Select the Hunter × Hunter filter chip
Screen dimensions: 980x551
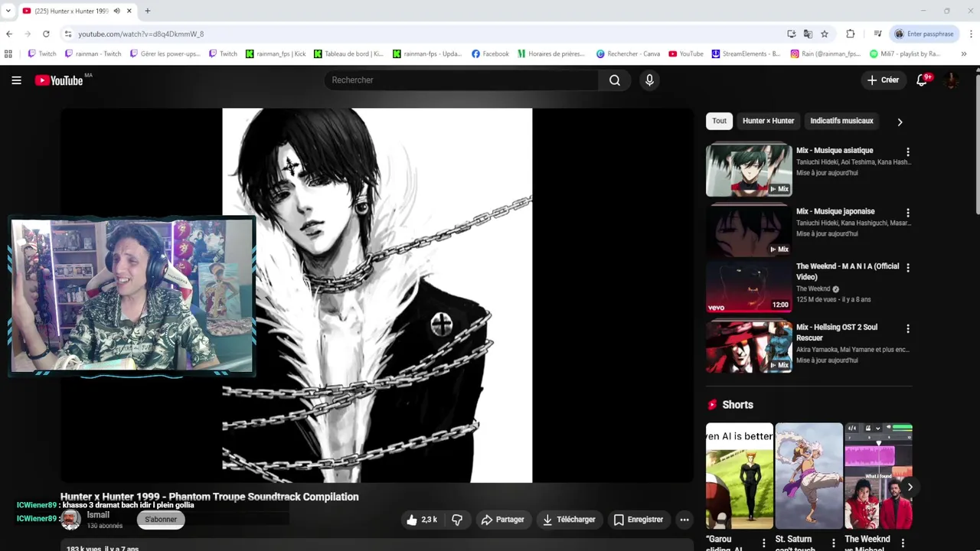768,121
